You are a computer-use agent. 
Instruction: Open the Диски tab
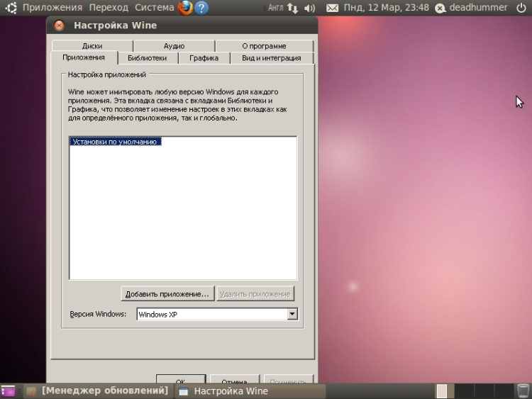[x=92, y=46]
